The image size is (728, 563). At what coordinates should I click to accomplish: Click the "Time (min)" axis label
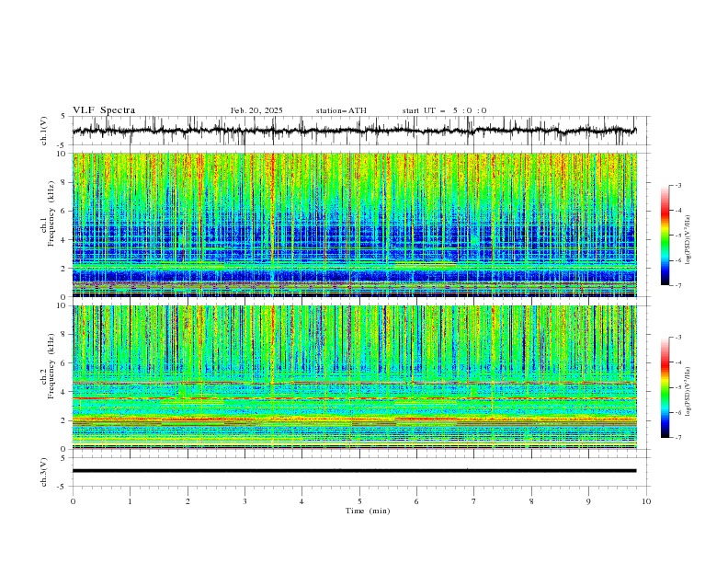368,511
